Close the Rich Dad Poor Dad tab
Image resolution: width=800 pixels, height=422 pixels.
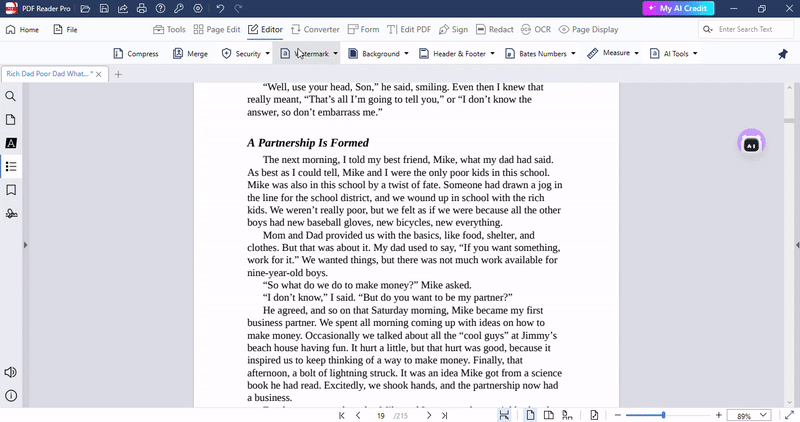coord(98,75)
